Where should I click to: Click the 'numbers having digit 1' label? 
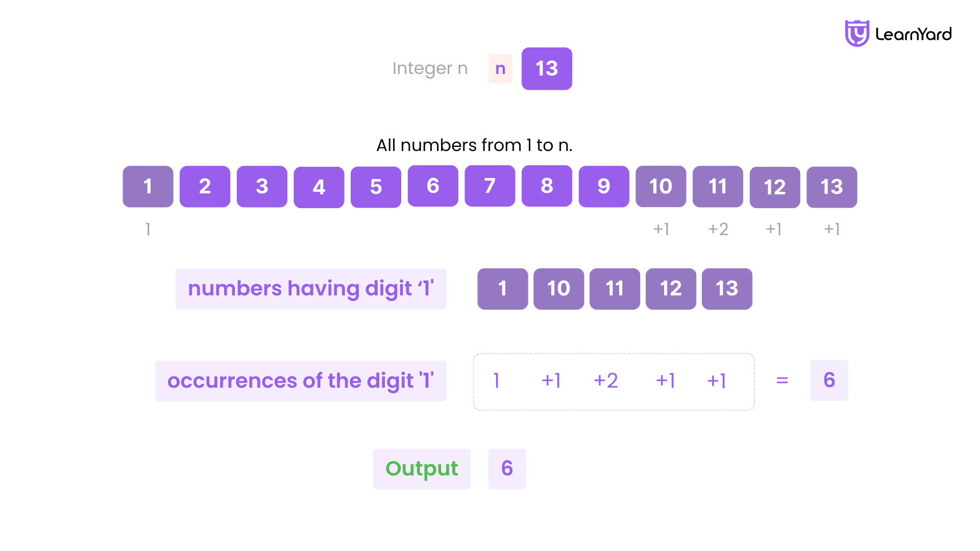click(x=311, y=289)
